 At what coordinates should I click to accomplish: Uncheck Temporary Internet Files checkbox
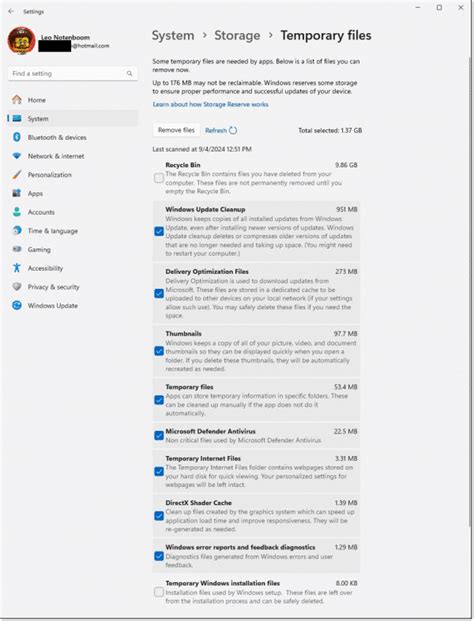click(159, 472)
